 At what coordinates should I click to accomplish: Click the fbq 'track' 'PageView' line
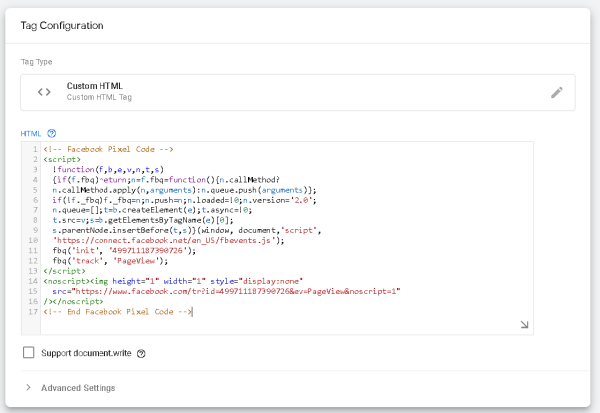pos(110,261)
